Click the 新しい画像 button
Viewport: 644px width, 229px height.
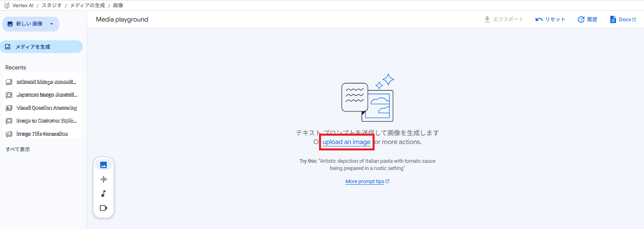pyautogui.click(x=26, y=24)
